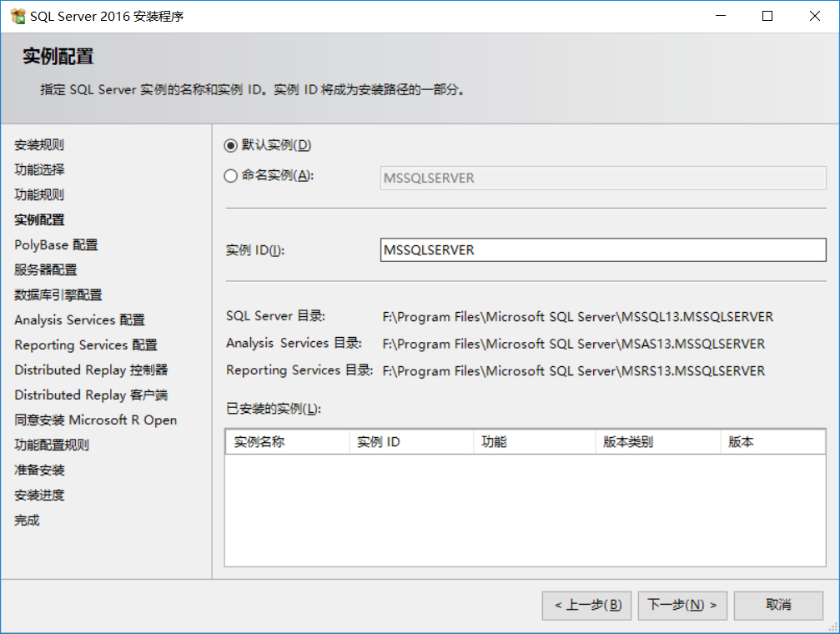Click the SQL Server setup title bar icon
Viewport: 840px width, 634px height.
click(18, 17)
